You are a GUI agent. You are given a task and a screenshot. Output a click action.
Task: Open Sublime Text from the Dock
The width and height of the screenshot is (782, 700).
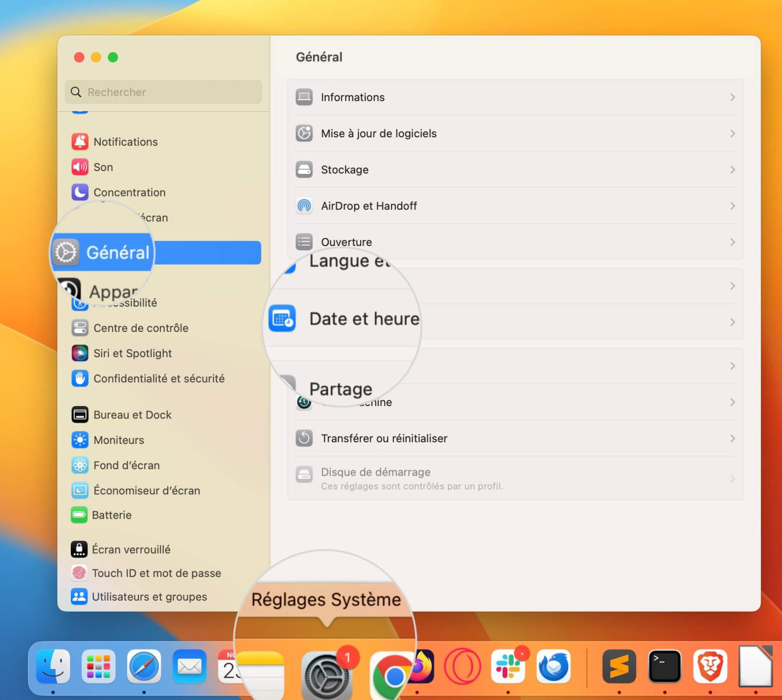(619, 666)
